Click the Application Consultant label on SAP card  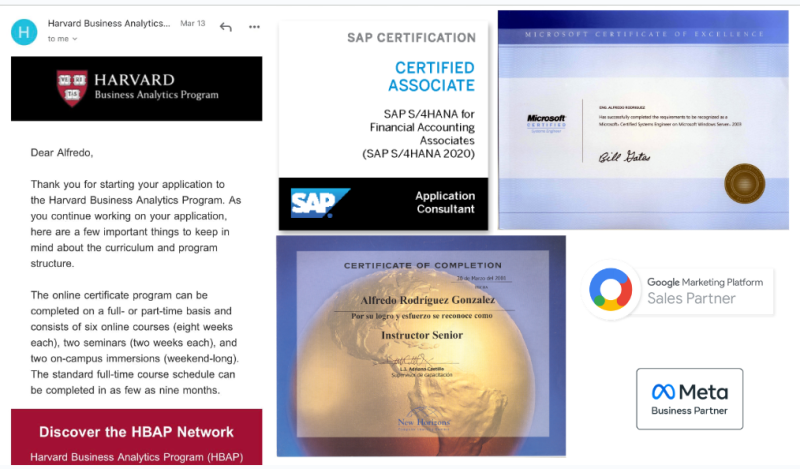pos(445,204)
